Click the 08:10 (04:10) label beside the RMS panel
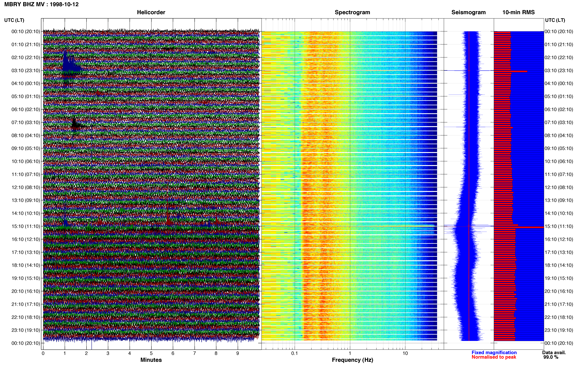 pos(559,135)
